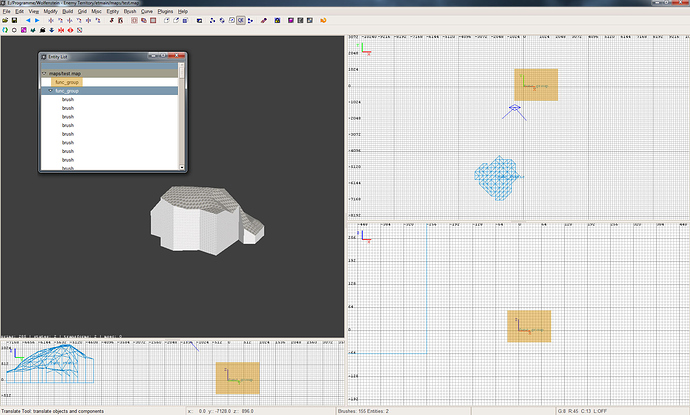The image size is (690, 415).
Task: Open the Plugins menu
Action: (x=166, y=10)
